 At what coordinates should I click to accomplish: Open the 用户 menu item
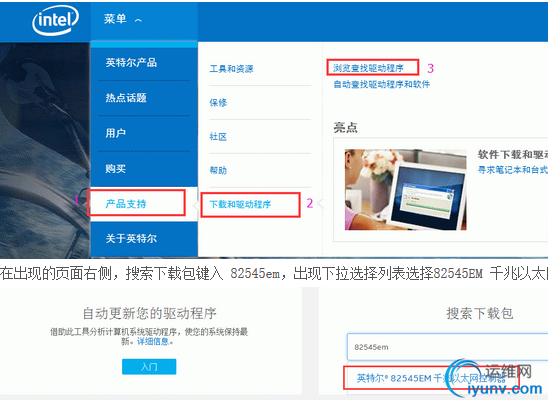pyautogui.click(x=115, y=133)
